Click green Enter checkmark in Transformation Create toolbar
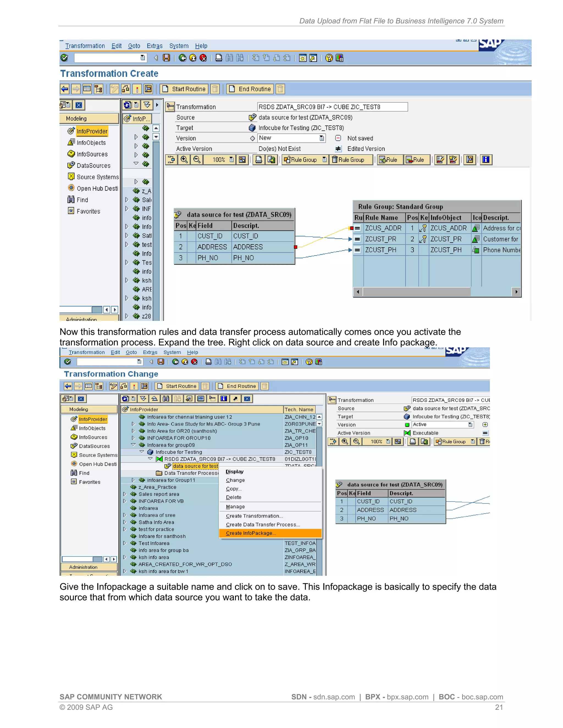Screen dimensions: 563x728 tap(64, 58)
